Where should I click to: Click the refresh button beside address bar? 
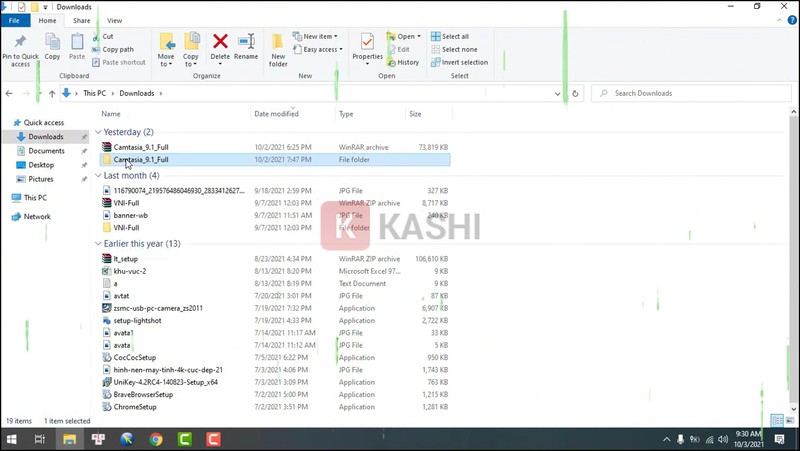coord(575,93)
